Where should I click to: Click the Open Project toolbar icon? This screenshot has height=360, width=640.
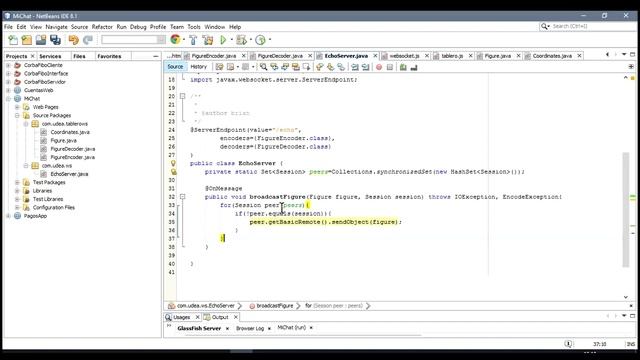41,40
